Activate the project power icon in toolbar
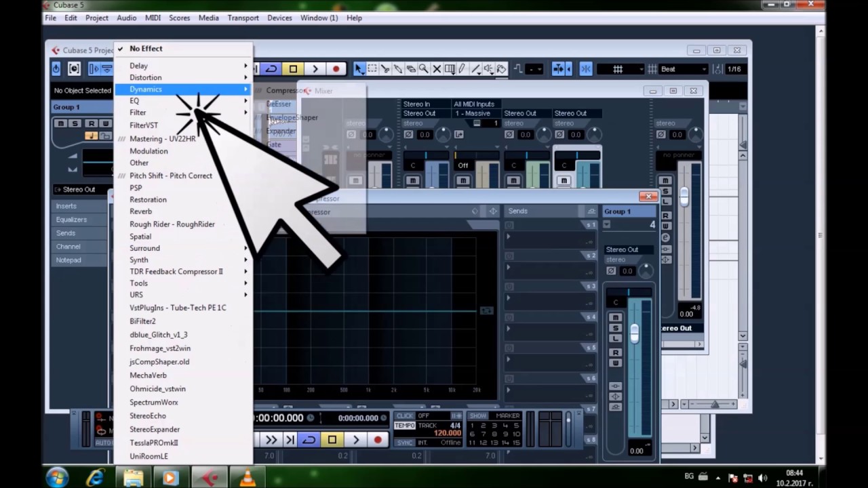Viewport: 868px width, 488px height. [56, 68]
